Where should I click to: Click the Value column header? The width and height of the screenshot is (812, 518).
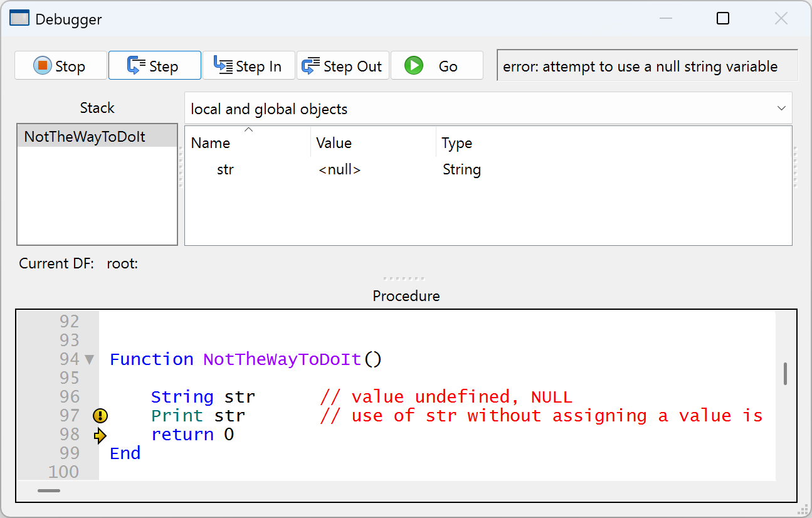click(x=334, y=143)
